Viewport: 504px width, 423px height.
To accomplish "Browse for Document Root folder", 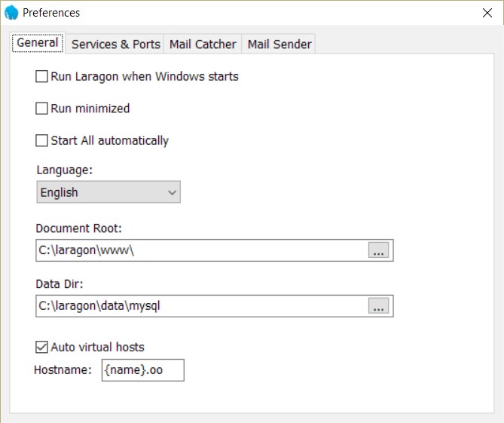I will point(379,251).
